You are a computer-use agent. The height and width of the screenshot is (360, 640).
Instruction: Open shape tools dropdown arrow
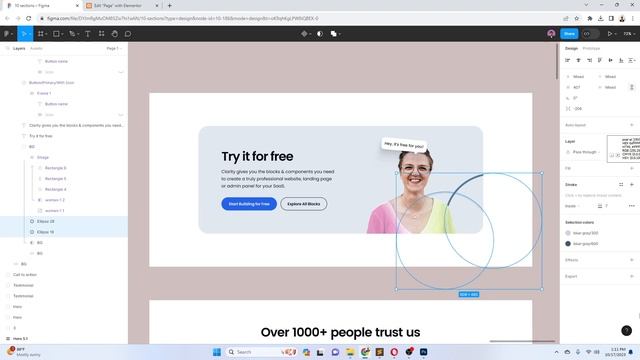[x=62, y=34]
